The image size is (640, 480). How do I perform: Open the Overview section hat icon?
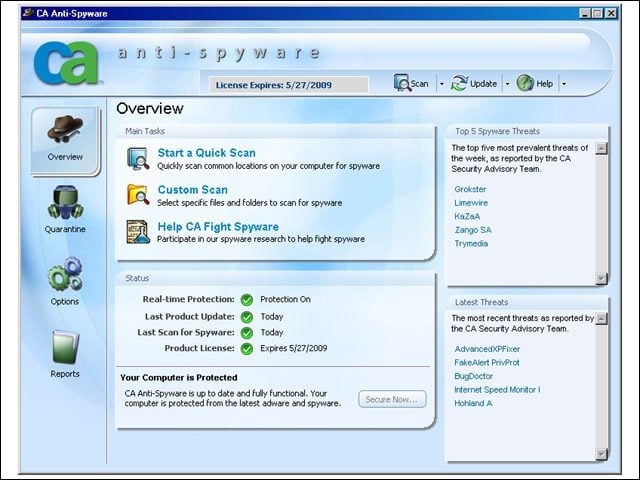pos(65,129)
